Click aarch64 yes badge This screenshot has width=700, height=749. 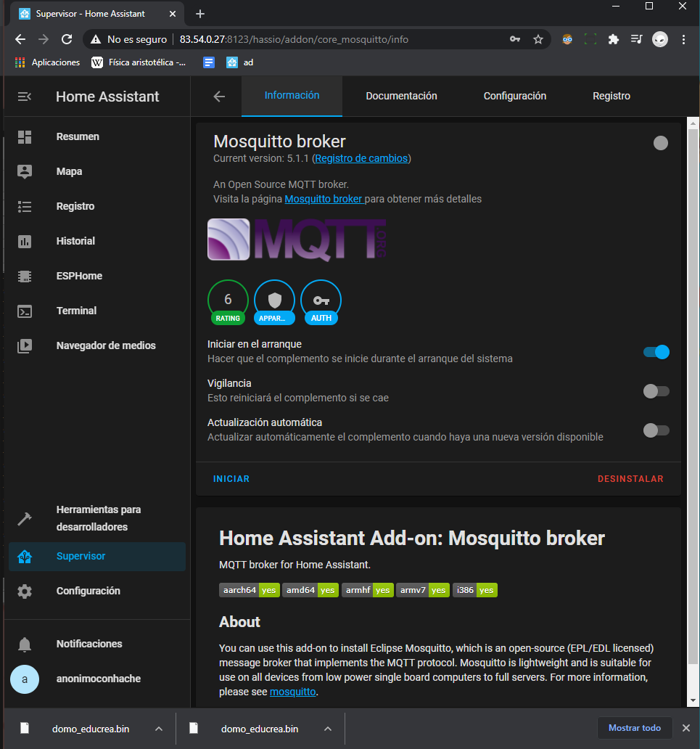[250, 590]
